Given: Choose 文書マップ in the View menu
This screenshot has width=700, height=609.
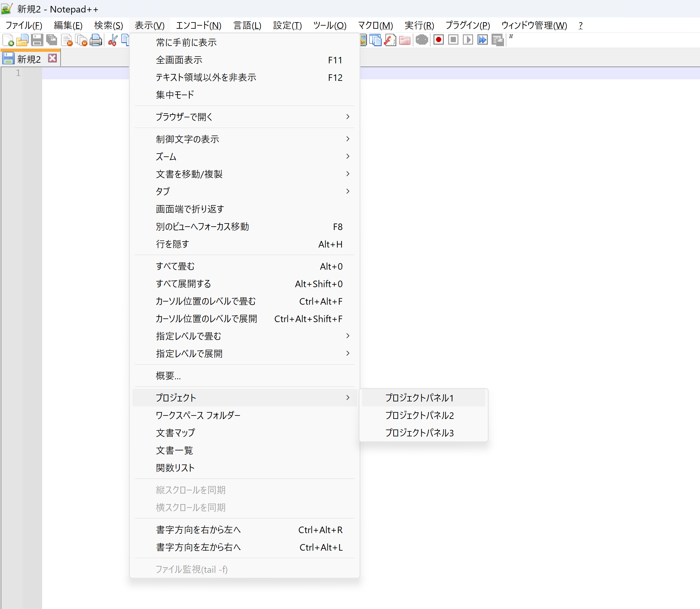Looking at the screenshot, I should pos(175,433).
